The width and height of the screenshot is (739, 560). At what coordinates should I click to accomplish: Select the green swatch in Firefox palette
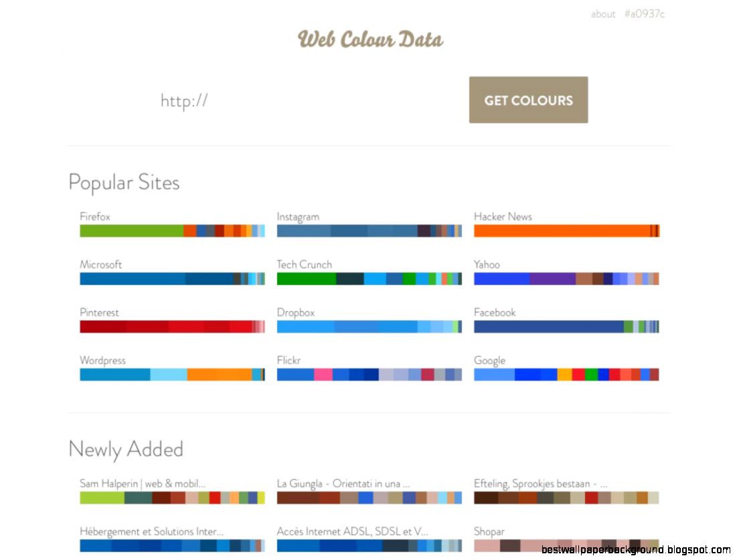point(131,231)
